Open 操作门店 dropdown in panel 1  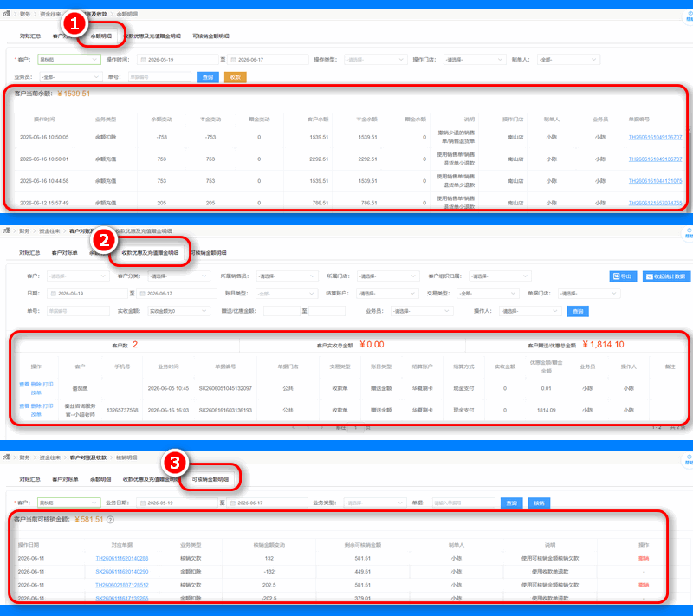(x=474, y=60)
